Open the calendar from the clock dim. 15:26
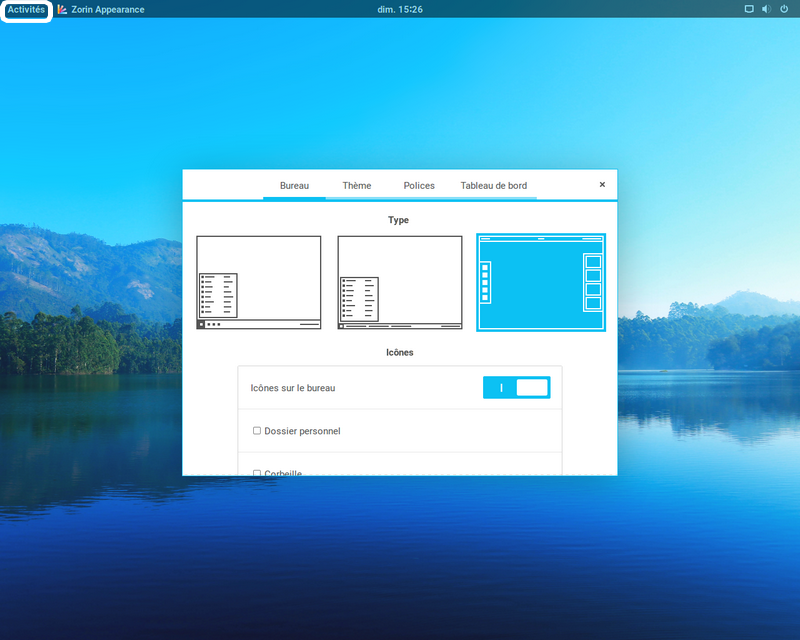The height and width of the screenshot is (640, 800). (x=399, y=9)
